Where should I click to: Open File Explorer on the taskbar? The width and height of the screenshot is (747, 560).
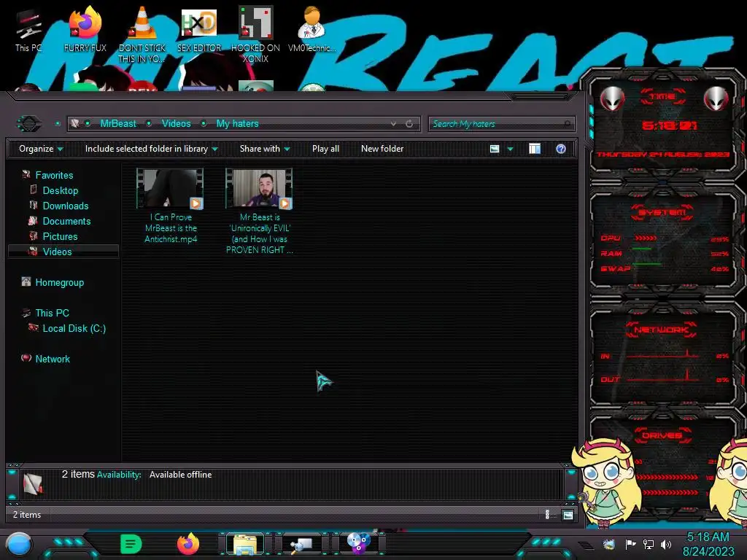[x=245, y=544]
